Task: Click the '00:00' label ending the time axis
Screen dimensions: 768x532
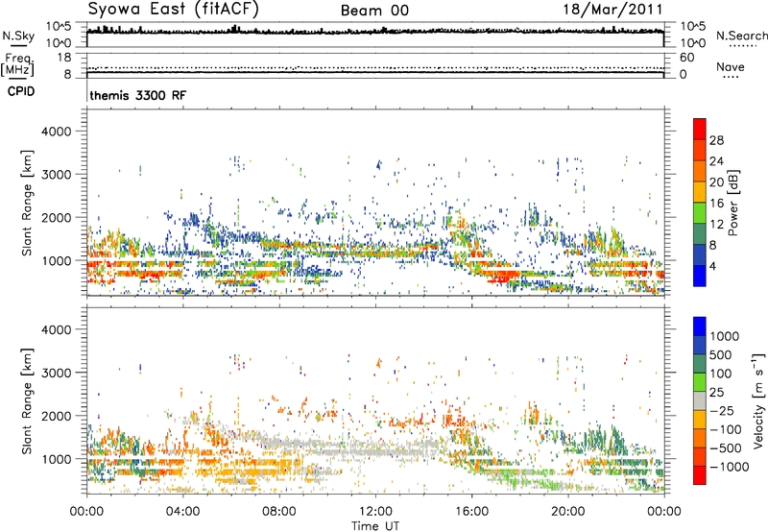Action: pyautogui.click(x=664, y=512)
